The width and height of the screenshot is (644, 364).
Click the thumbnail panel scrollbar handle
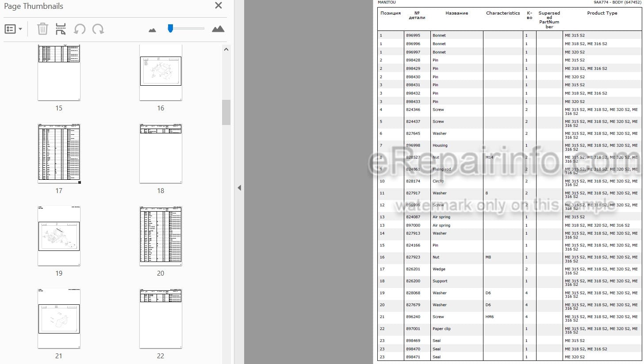(226, 112)
